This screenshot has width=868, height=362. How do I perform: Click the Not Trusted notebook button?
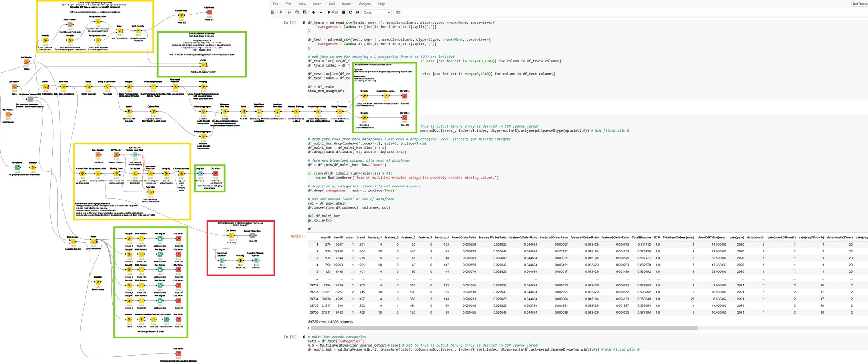coord(859,4)
